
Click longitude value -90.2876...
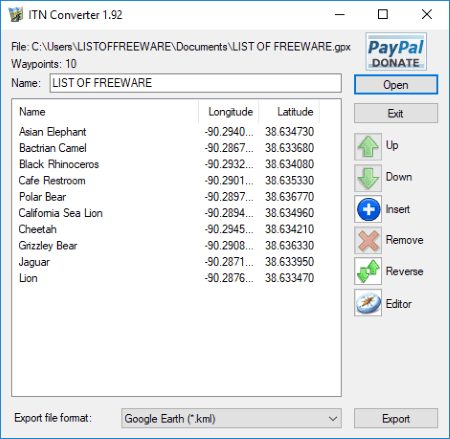click(229, 278)
